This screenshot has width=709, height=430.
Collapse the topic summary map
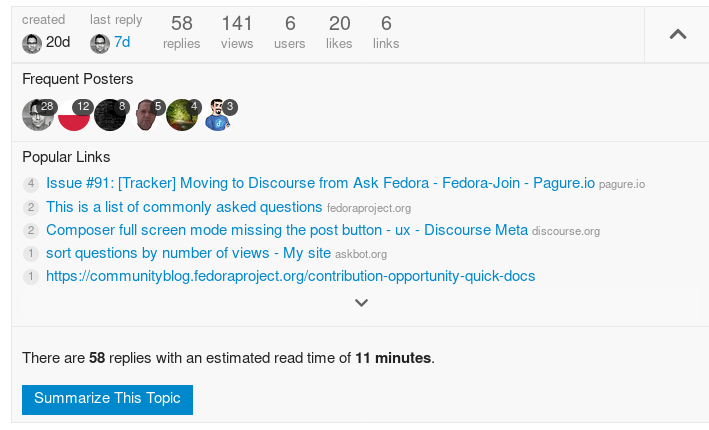click(x=677, y=34)
